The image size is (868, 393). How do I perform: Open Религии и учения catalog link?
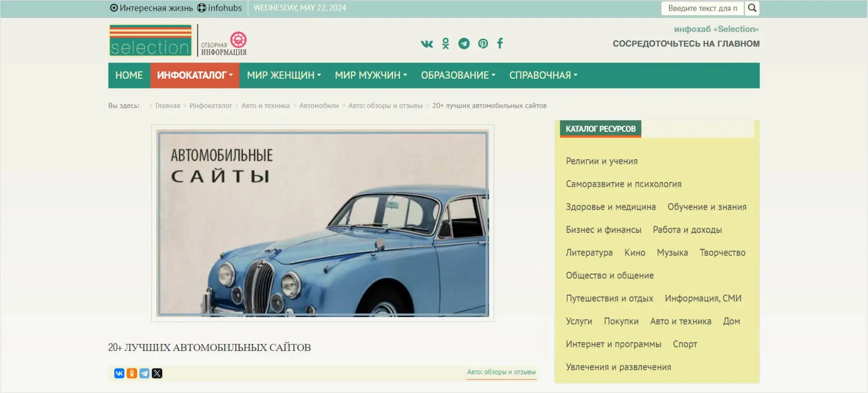602,161
